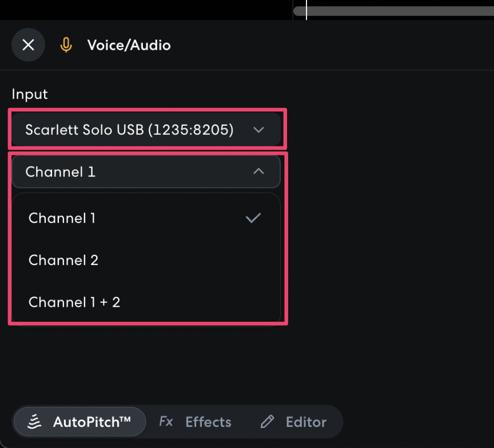Click the checkmark next to Channel 1
The image size is (494, 448).
coord(253,218)
